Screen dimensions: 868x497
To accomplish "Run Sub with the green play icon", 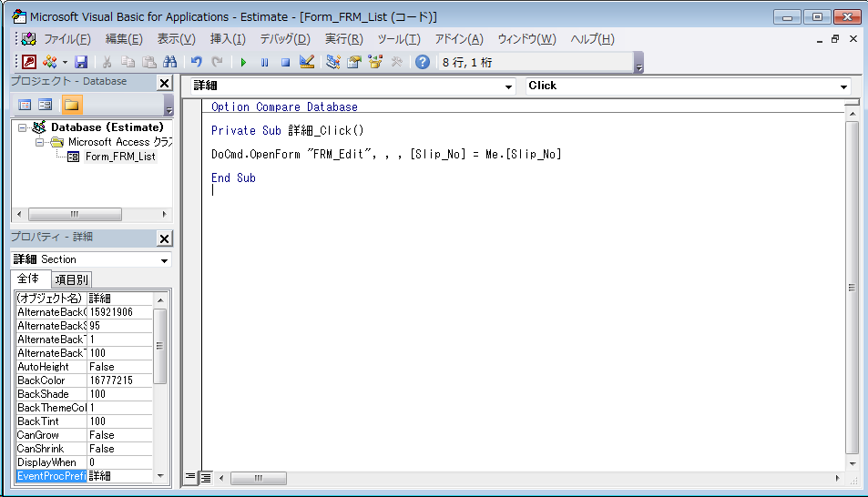I will [x=243, y=63].
